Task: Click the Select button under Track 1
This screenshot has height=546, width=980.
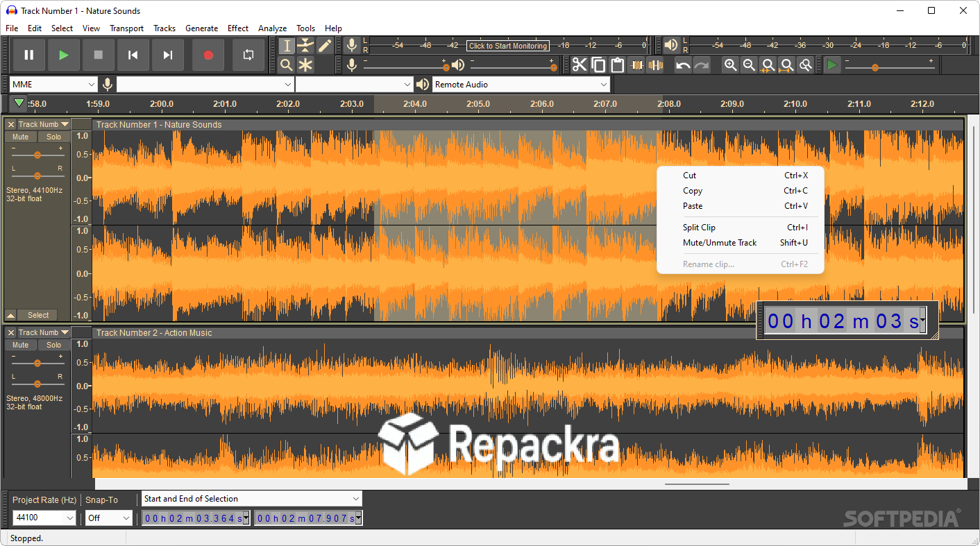Action: click(x=38, y=315)
